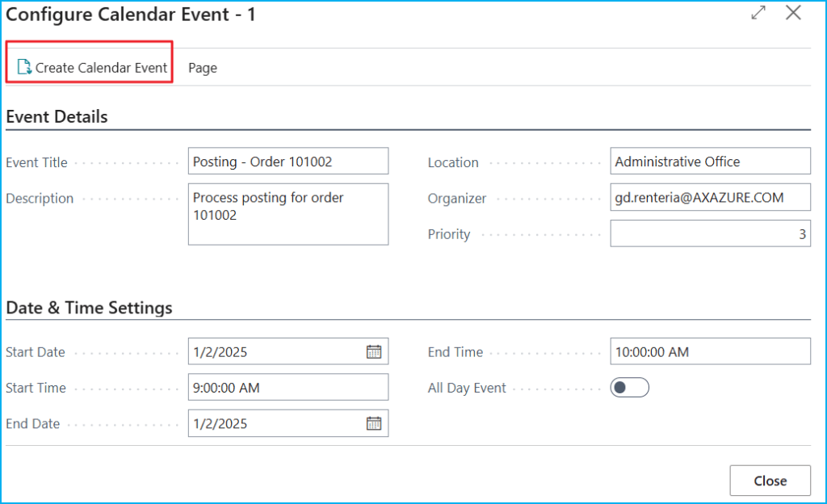Image resolution: width=827 pixels, height=504 pixels.
Task: Select the Location field
Action: pos(710,162)
